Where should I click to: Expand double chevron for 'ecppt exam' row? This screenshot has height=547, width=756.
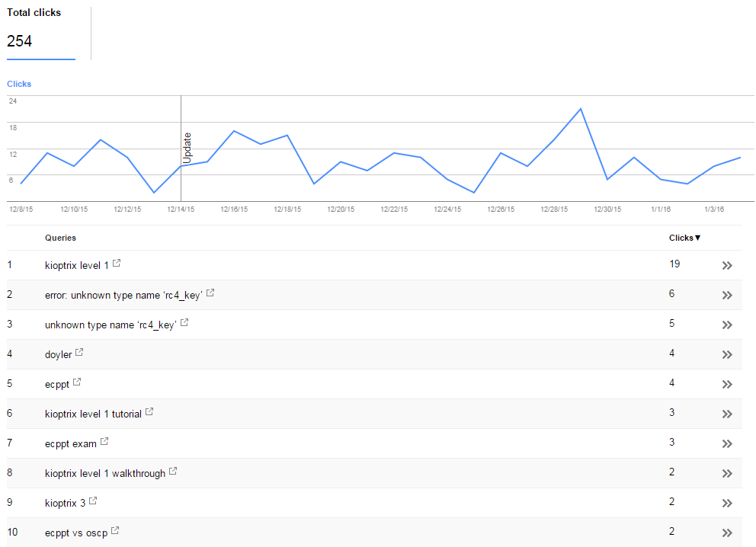point(727,444)
